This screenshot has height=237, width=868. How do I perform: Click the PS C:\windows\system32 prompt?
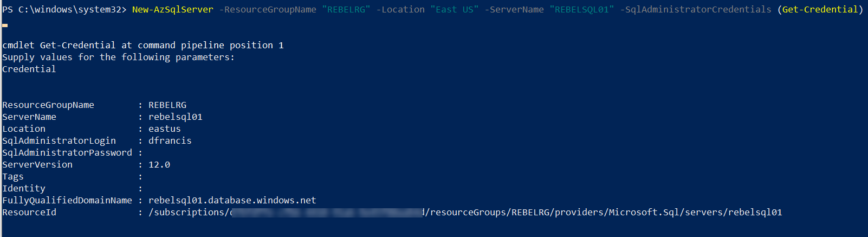(64, 9)
